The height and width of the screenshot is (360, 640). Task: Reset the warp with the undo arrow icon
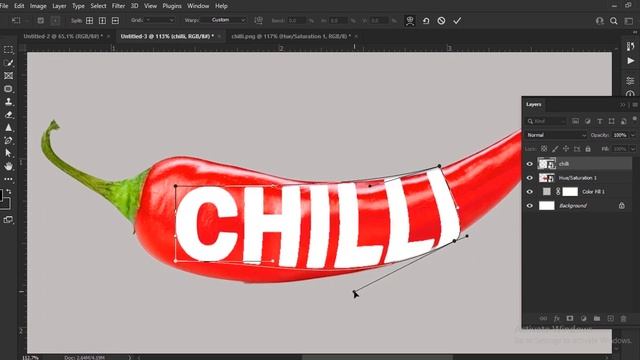[x=426, y=20]
